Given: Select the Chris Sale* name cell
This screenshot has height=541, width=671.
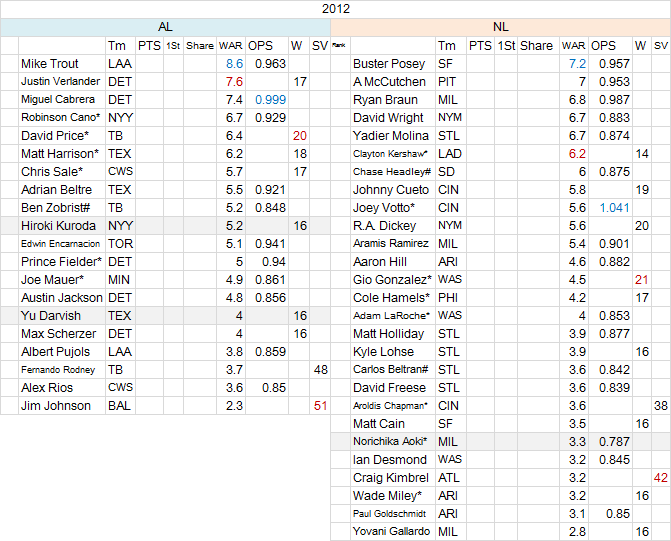Looking at the screenshot, I should (62, 172).
